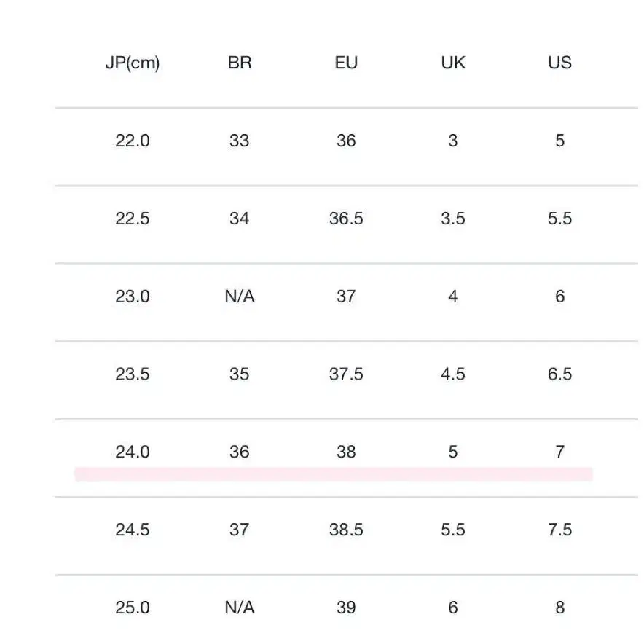Screen dimensions: 644x644
Task: Click the US column header
Action: tap(559, 63)
